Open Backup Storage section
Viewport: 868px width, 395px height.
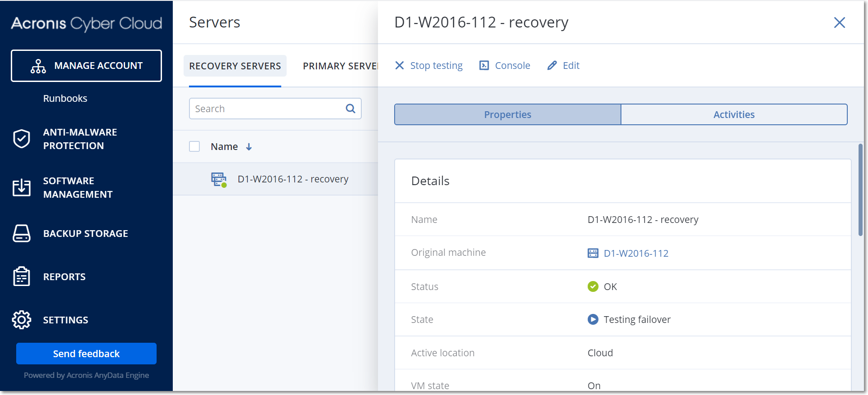[x=85, y=233]
